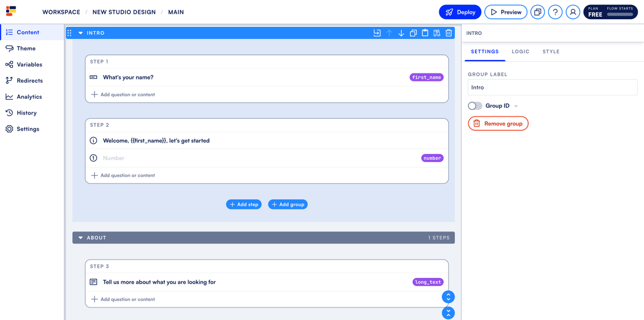Click the PLAN FREE badge
Image resolution: width=644 pixels, height=320 pixels.
(611, 12)
